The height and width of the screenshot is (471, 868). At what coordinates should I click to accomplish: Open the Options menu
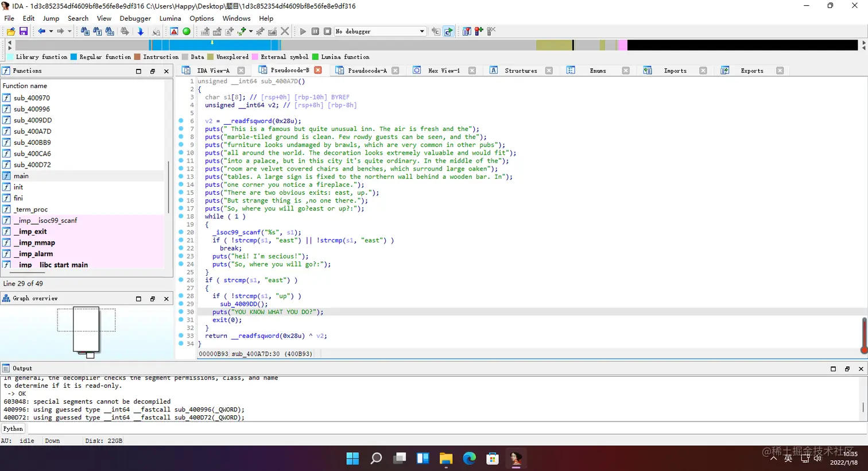pyautogui.click(x=201, y=18)
